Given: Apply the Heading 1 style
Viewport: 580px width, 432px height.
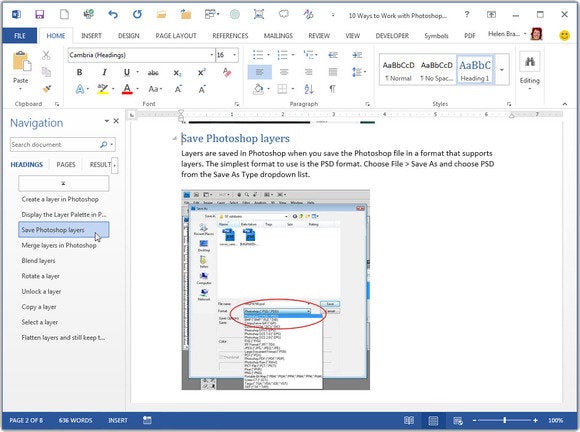Looking at the screenshot, I should 475,70.
